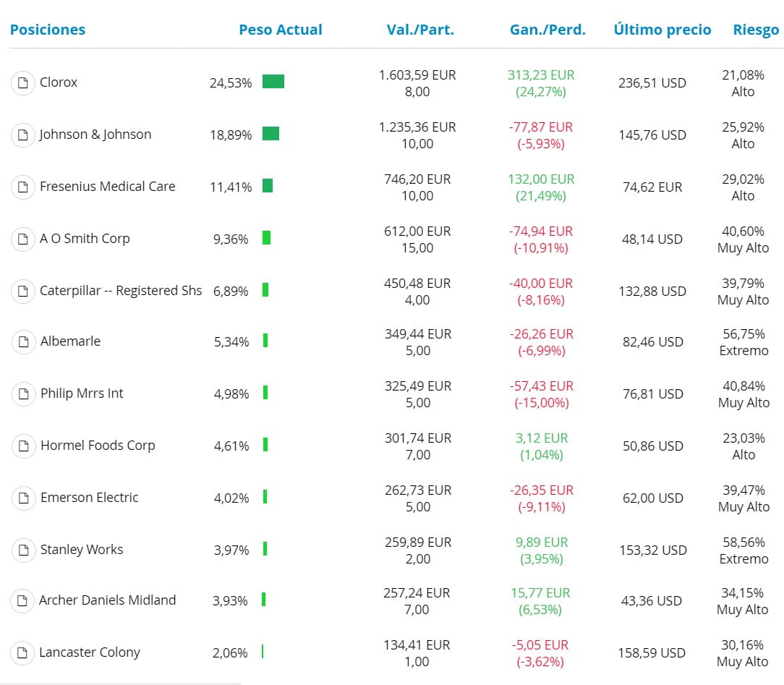The height and width of the screenshot is (685, 784).
Task: Open the Hormel Foods Corp position name
Action: 98,445
